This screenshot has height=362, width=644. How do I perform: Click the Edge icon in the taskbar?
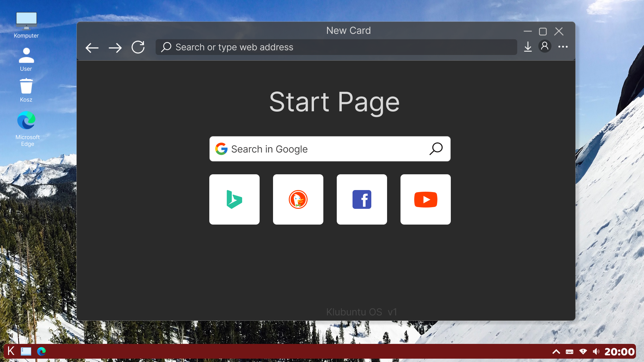[41, 351]
